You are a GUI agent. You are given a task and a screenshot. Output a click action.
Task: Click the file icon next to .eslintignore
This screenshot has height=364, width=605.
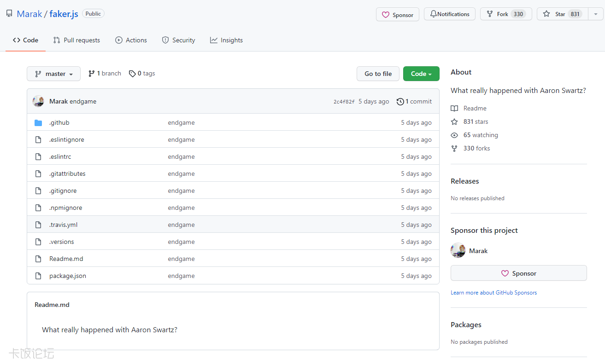(x=38, y=140)
